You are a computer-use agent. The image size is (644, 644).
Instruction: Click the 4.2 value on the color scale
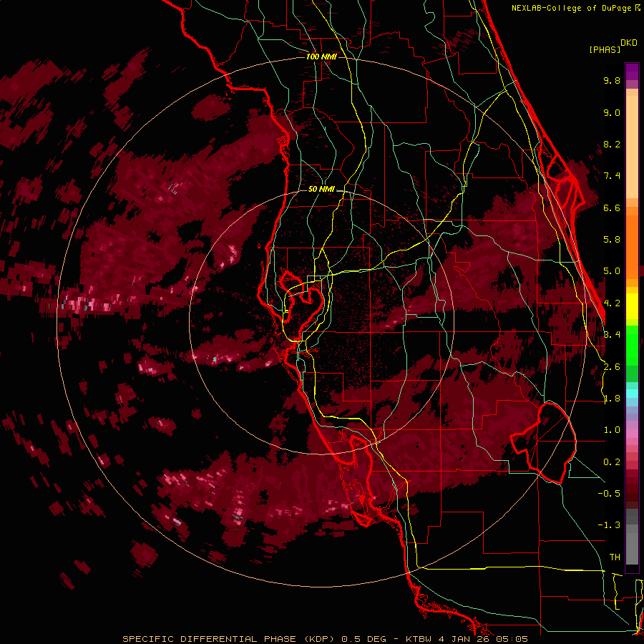612,303
